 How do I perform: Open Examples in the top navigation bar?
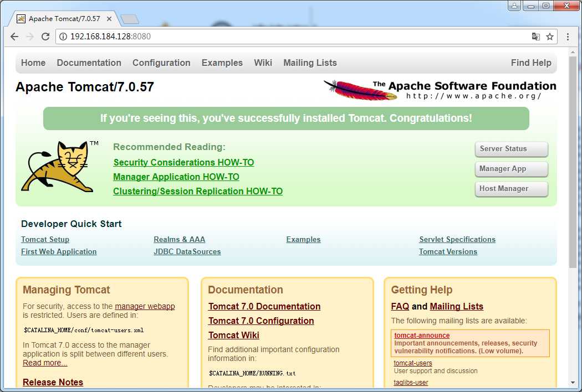[222, 63]
